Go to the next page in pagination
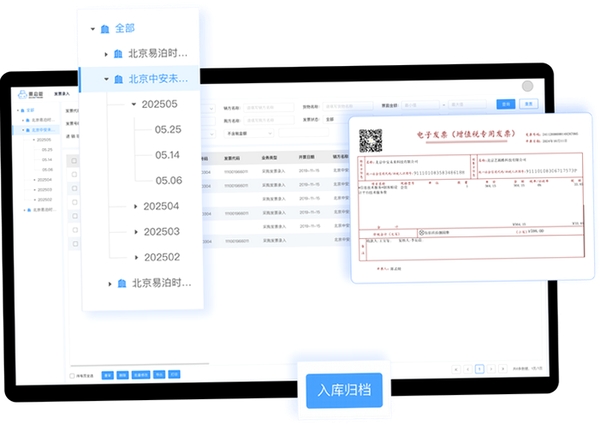 (491, 369)
